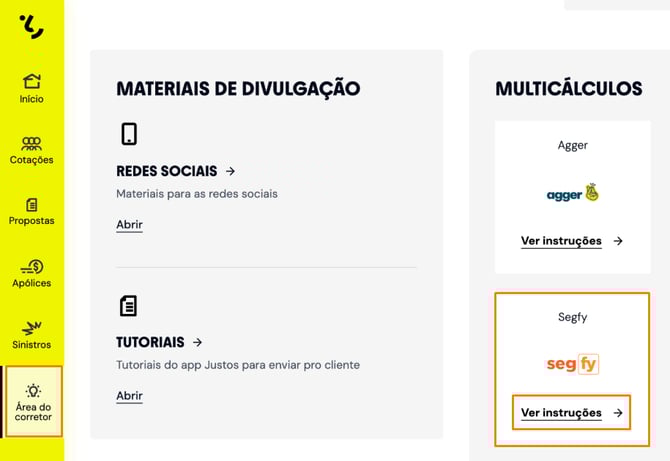The height and width of the screenshot is (461, 670).
Task: Click Ver instruções for Agger
Action: 561,241
